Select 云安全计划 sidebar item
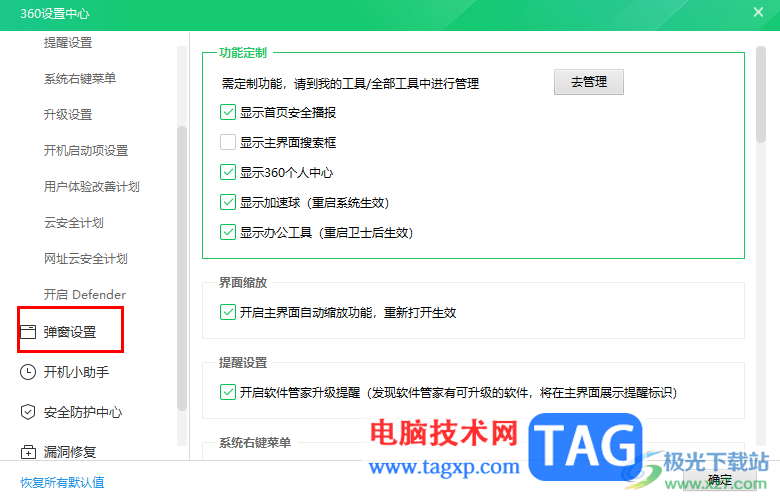Image resolution: width=780 pixels, height=500 pixels. [x=74, y=222]
